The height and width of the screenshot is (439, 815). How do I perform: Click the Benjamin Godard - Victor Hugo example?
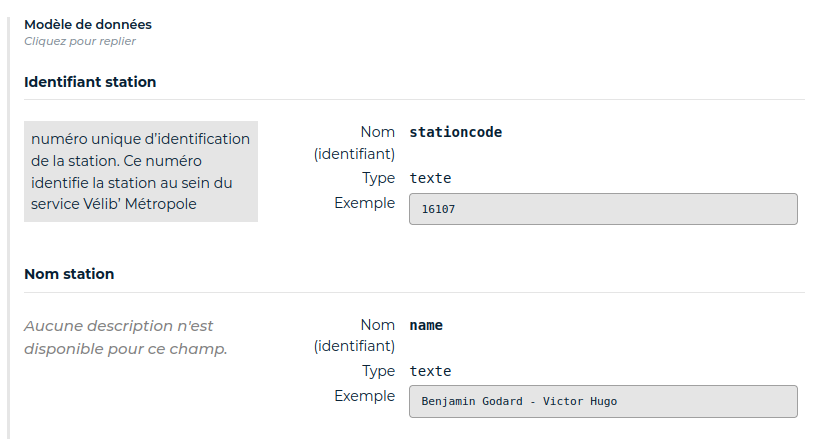point(602,401)
